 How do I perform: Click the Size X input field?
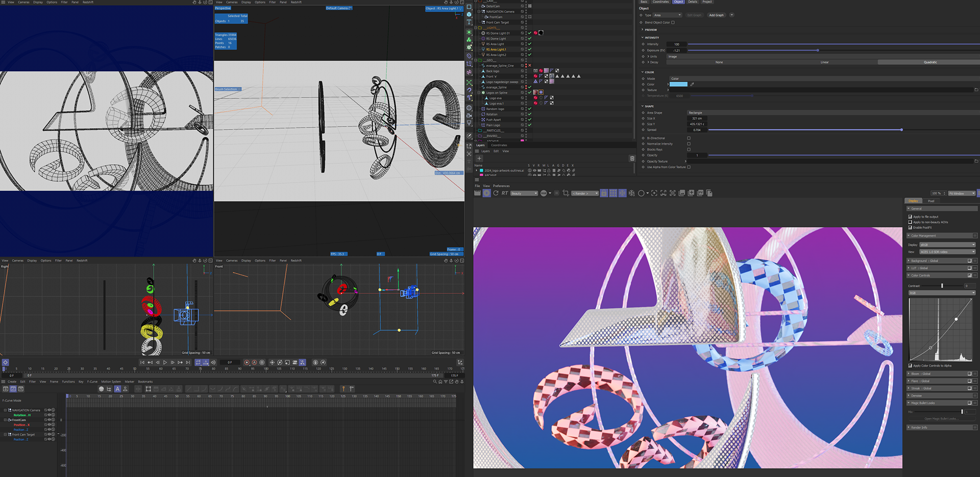697,118
